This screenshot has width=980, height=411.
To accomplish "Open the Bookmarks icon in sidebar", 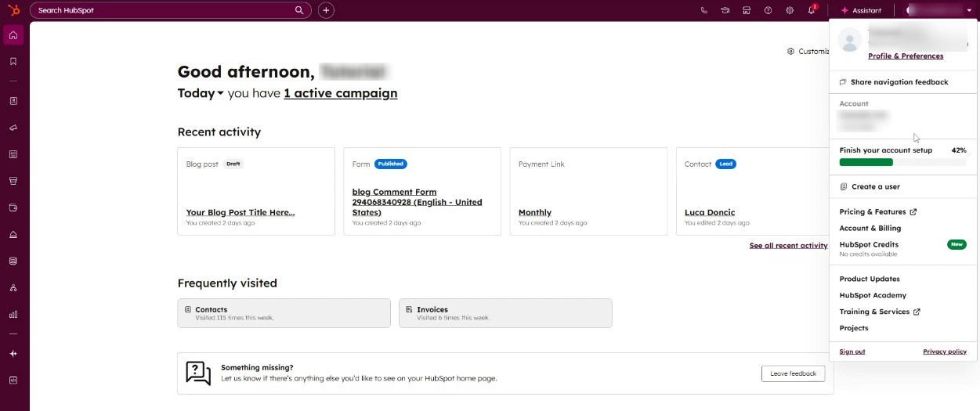I will pos(13,61).
